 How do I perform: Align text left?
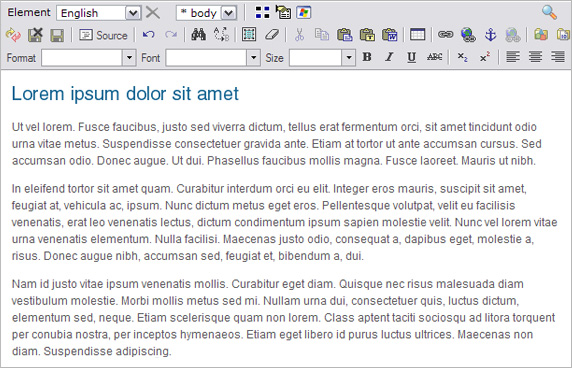pos(513,57)
